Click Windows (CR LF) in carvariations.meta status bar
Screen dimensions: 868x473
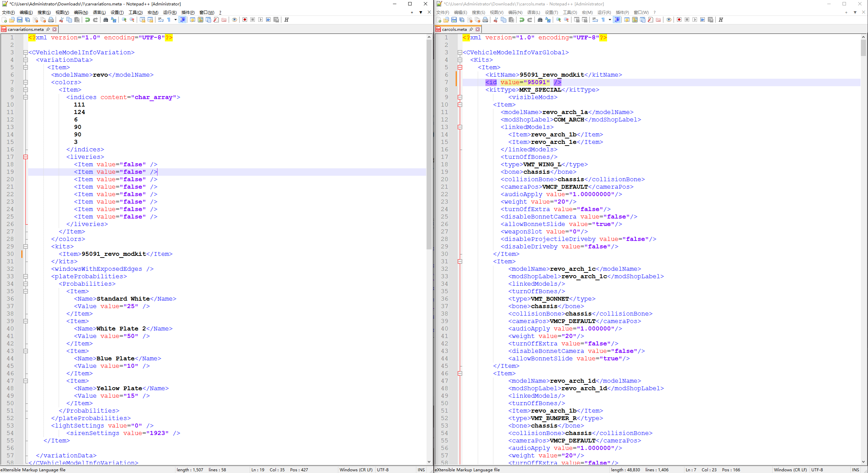(356, 470)
